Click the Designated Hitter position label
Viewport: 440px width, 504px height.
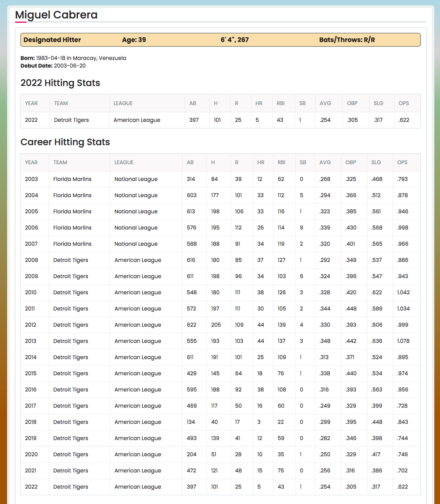(52, 40)
